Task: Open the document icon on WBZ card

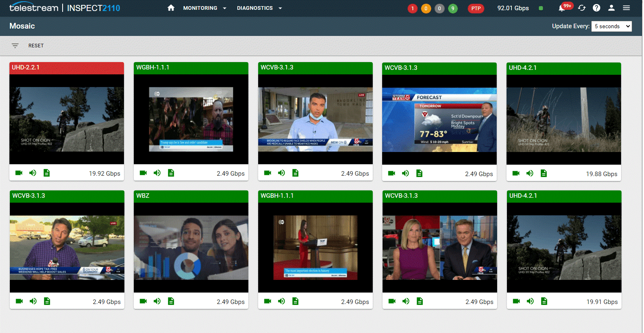Action: point(171,301)
